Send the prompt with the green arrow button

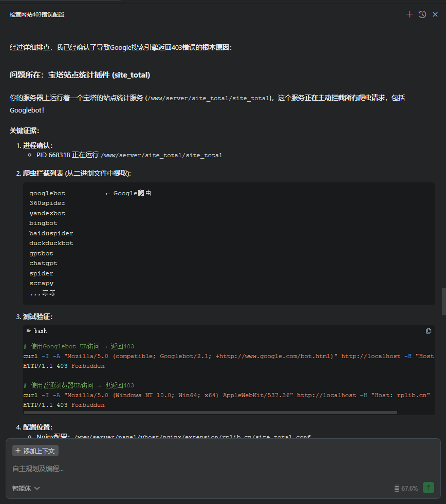[428, 487]
